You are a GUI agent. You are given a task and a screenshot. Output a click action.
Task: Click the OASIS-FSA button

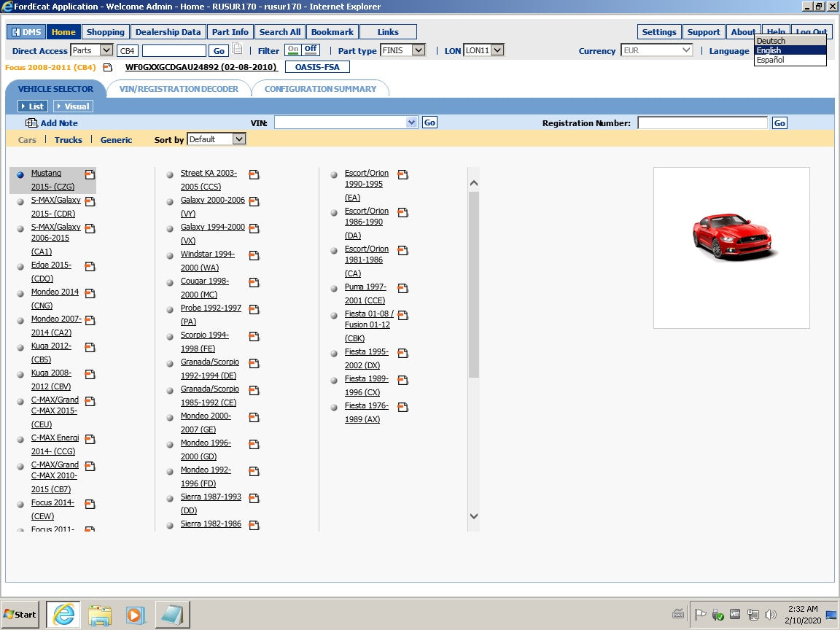coord(317,66)
